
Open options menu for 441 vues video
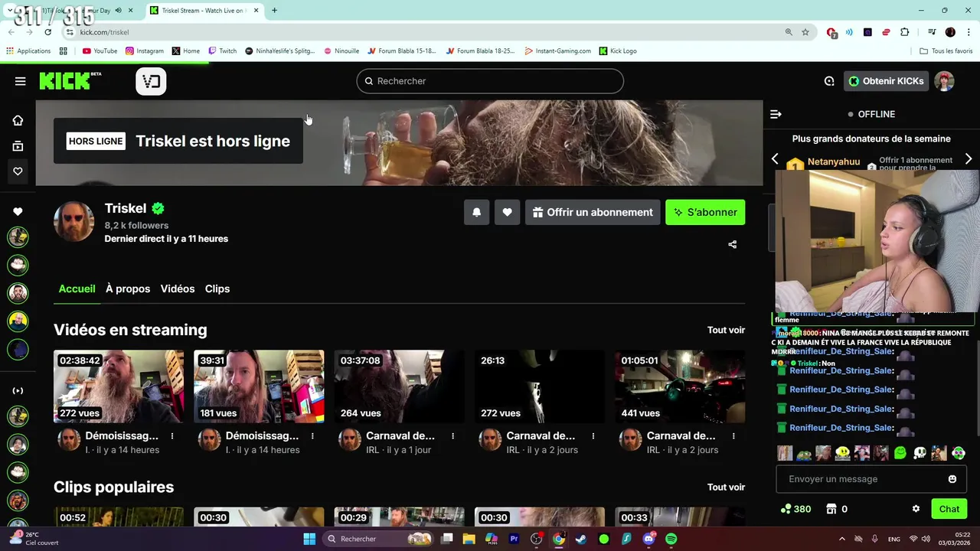click(733, 436)
